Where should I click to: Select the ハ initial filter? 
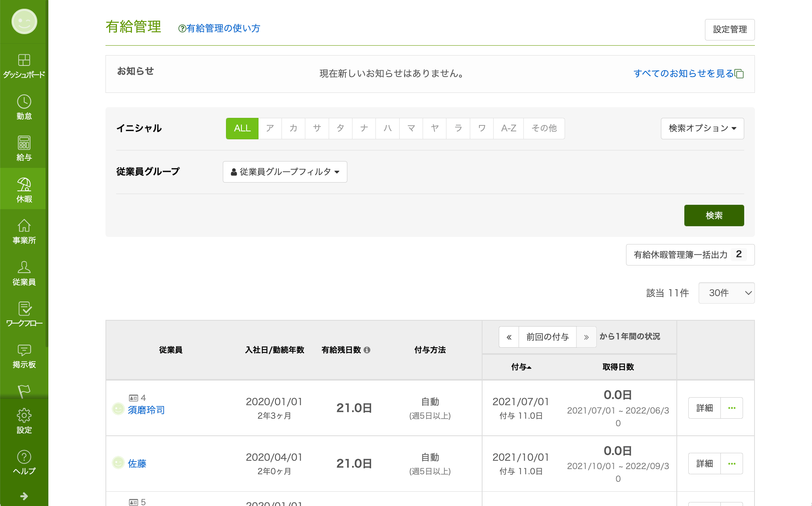(388, 128)
